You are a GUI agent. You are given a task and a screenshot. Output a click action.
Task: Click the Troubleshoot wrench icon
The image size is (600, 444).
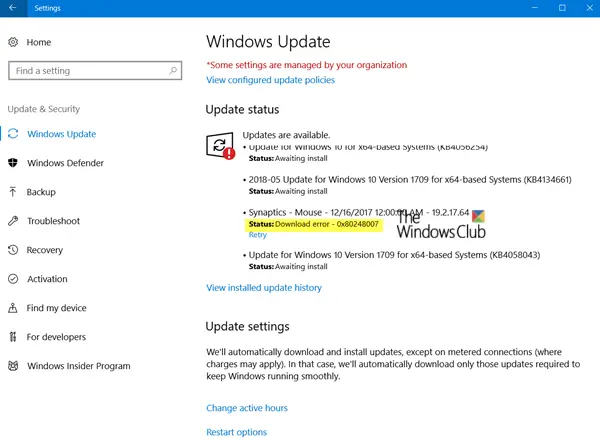(13, 221)
